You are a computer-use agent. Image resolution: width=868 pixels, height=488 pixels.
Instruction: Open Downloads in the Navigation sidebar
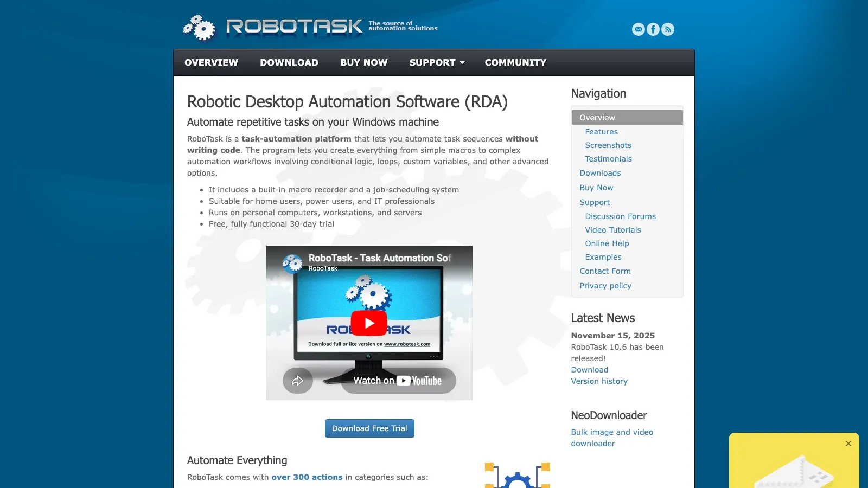[600, 173]
